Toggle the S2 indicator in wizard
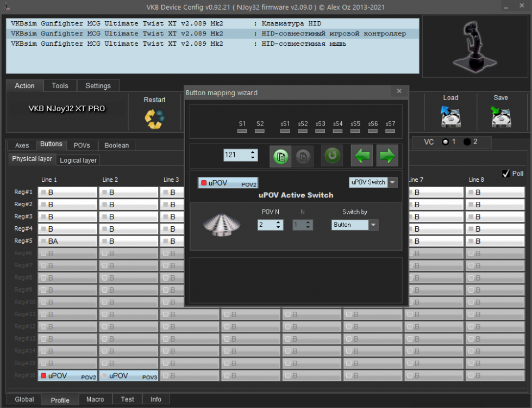Screen dimensions: 532x408 [260, 131]
